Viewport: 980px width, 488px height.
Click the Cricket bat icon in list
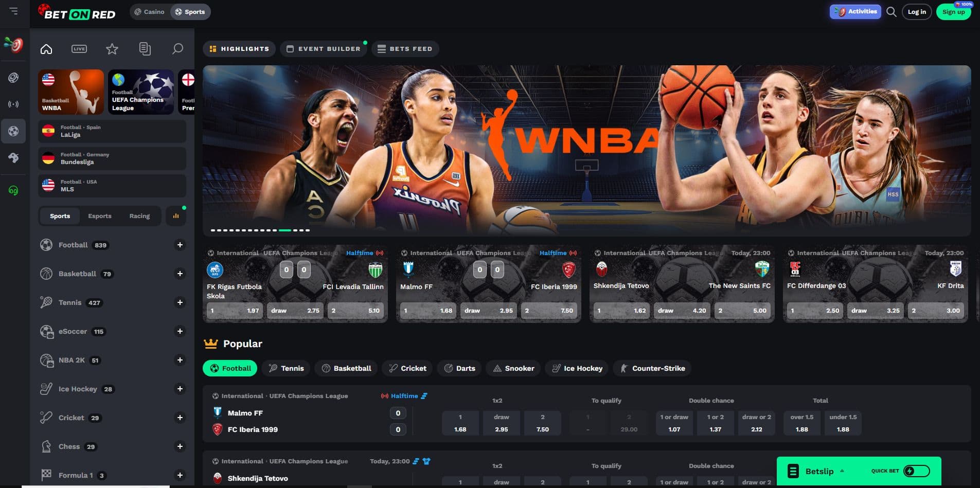pyautogui.click(x=46, y=418)
